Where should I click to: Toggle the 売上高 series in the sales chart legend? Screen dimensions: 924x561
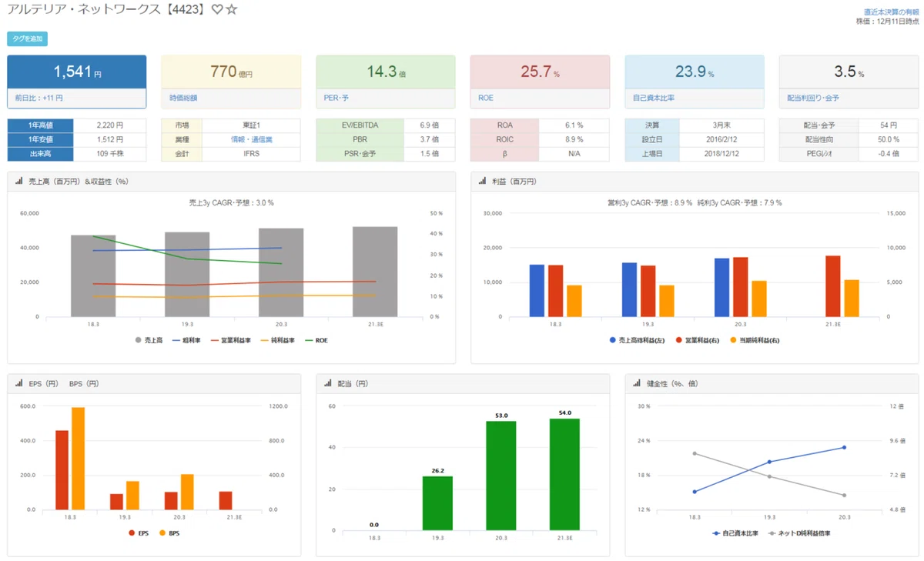(x=148, y=340)
